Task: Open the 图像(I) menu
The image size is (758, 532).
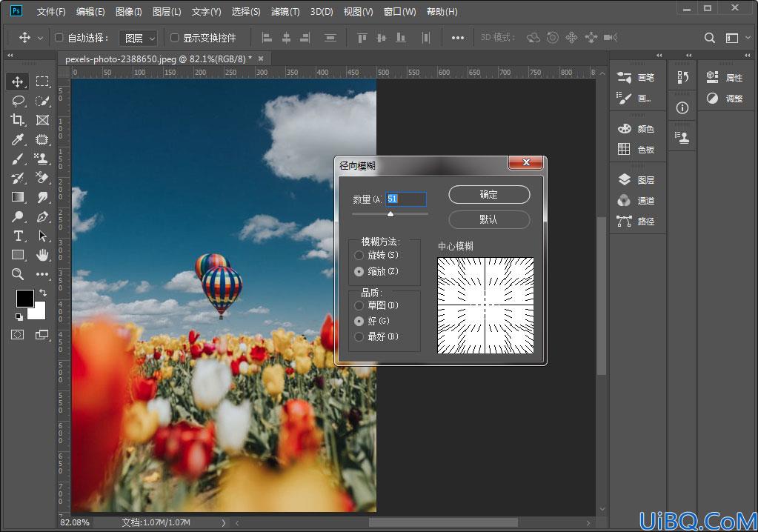Action: tap(129, 12)
